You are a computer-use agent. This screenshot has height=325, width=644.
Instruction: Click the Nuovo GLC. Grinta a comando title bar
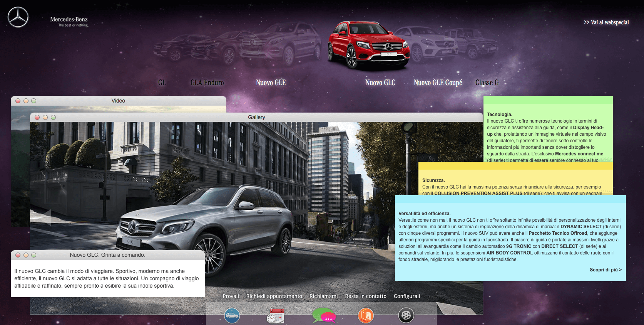pyautogui.click(x=108, y=255)
